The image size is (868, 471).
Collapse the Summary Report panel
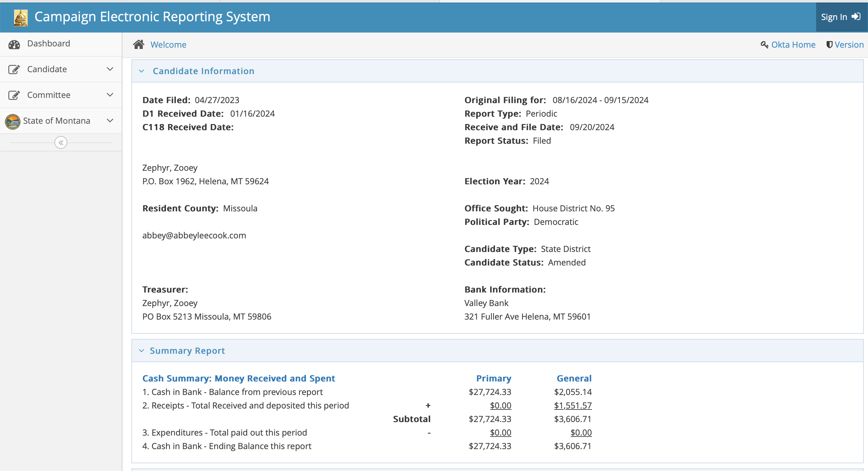point(141,351)
